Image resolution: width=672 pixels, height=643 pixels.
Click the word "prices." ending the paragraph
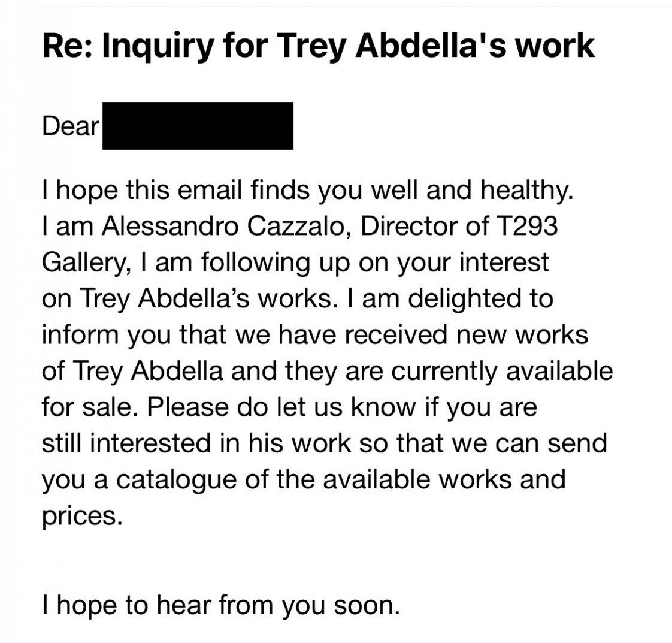(x=82, y=517)
